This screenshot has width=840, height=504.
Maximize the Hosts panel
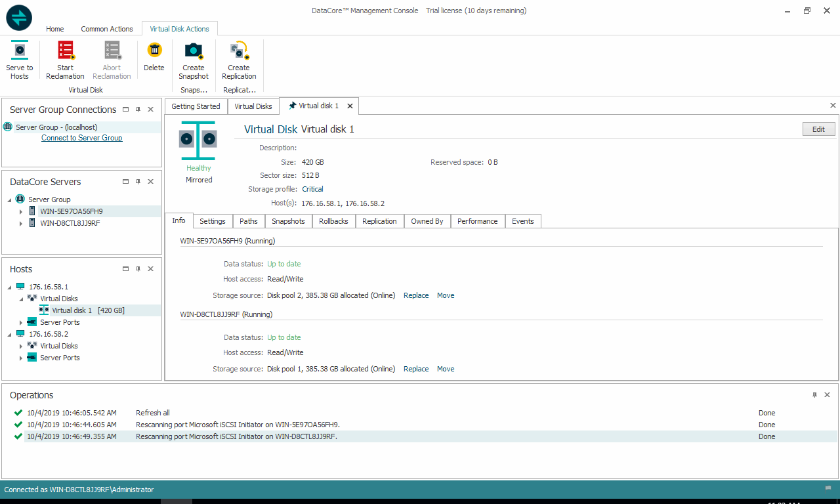[126, 269]
